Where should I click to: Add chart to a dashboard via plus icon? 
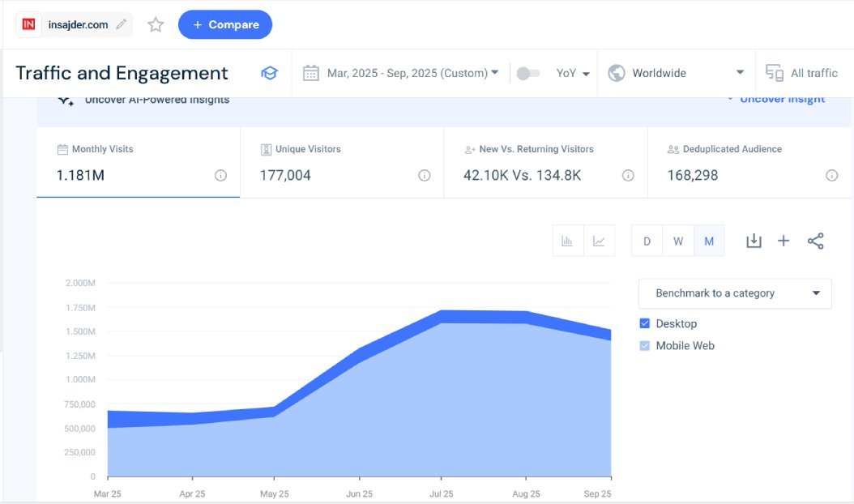click(784, 241)
